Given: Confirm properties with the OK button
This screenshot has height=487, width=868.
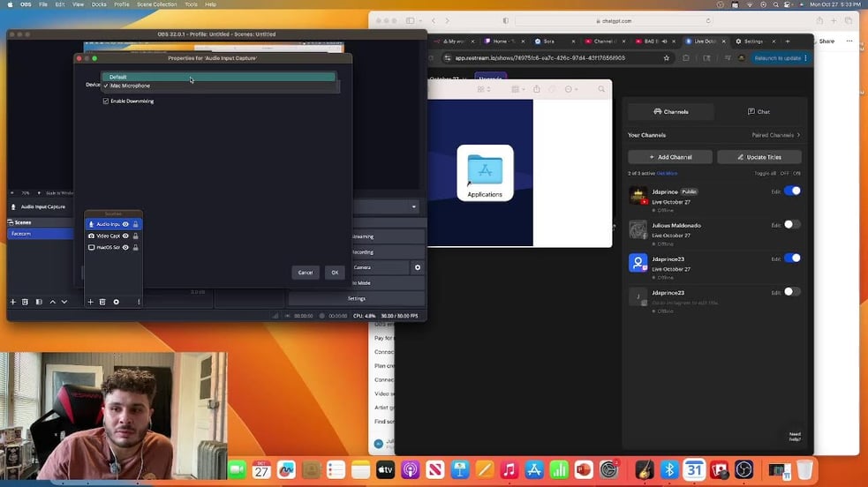Looking at the screenshot, I should click(x=335, y=273).
